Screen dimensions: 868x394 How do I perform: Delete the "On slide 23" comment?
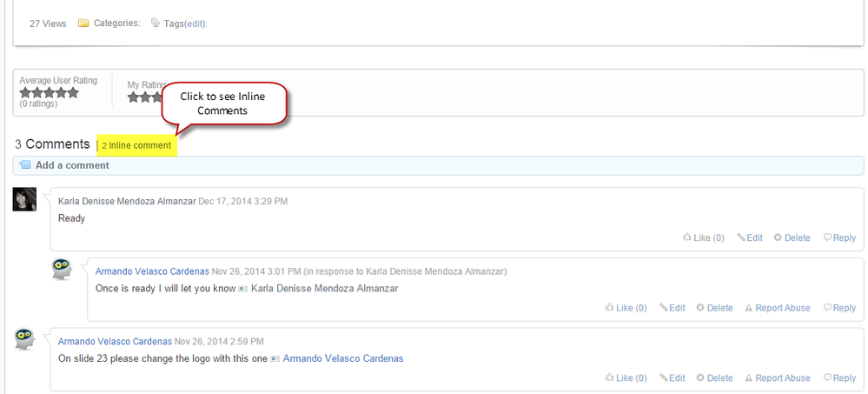715,378
